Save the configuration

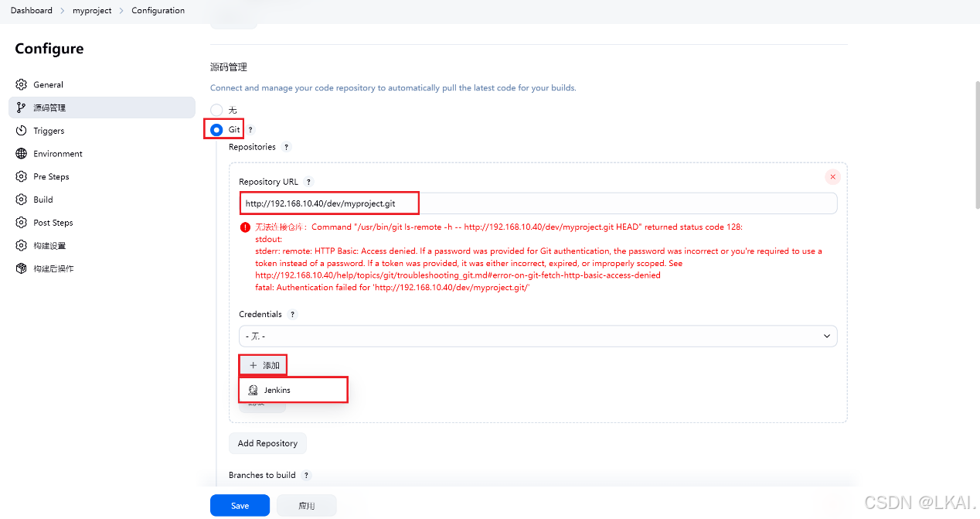240,506
